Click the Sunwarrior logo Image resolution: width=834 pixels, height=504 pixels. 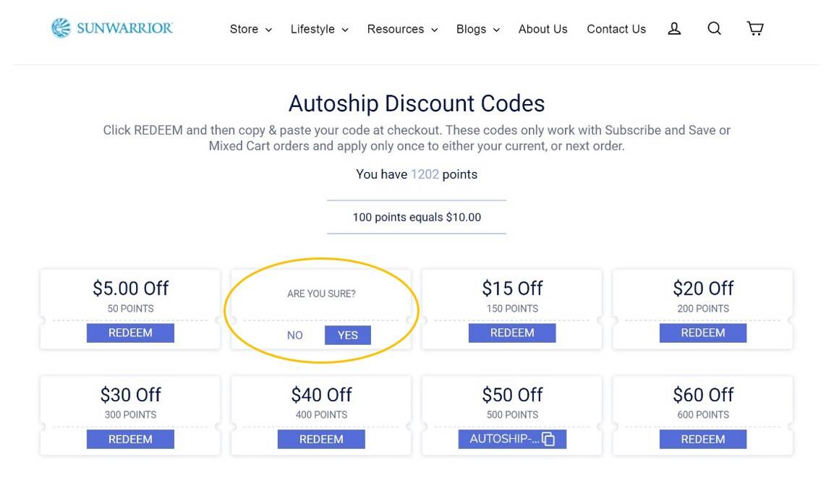coord(111,27)
